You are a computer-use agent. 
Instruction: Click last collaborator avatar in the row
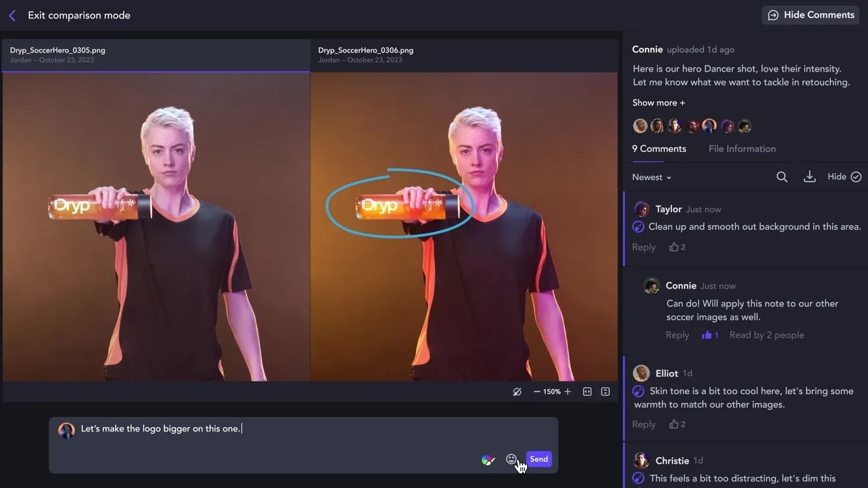(745, 126)
